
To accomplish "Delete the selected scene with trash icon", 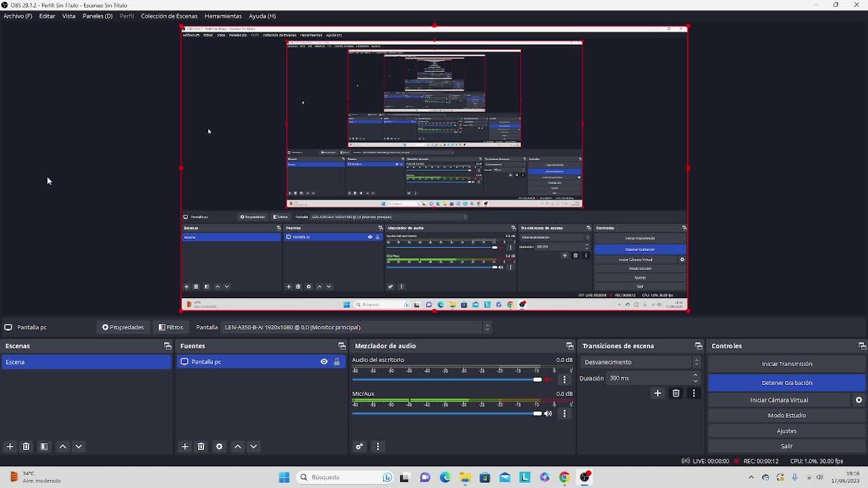I will pyautogui.click(x=26, y=447).
